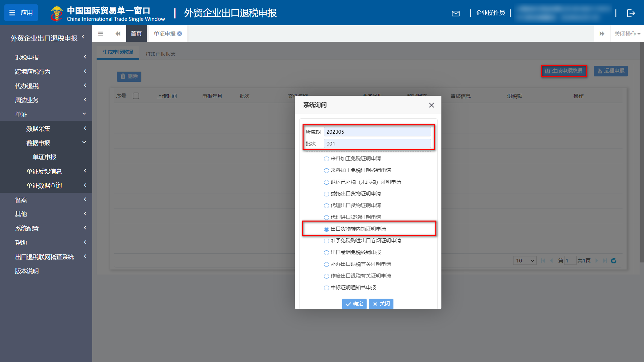Click the 删除 trash icon button
This screenshot has width=644, height=362.
123,77
